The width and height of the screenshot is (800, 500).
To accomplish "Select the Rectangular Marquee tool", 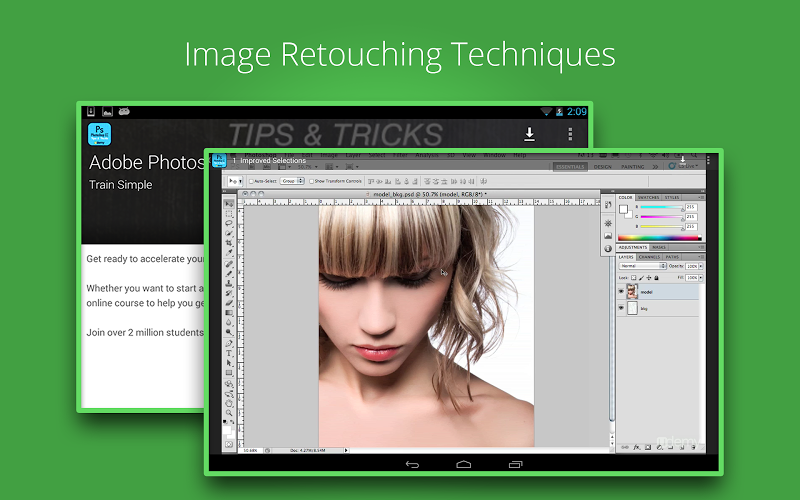I will (229, 214).
